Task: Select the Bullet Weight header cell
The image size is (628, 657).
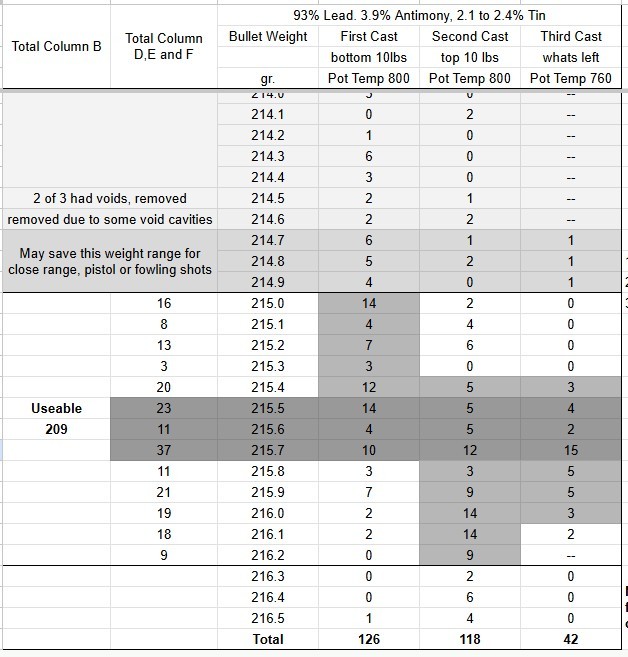Action: click(268, 36)
